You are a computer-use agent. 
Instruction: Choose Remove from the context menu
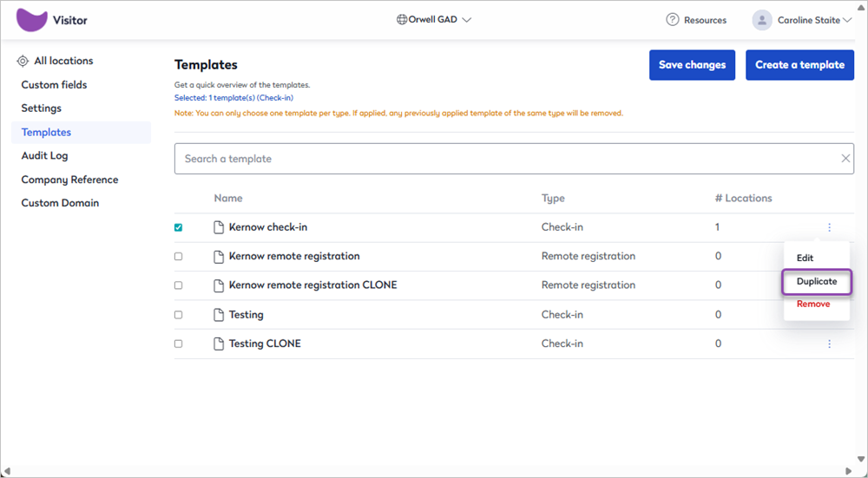[x=813, y=304]
